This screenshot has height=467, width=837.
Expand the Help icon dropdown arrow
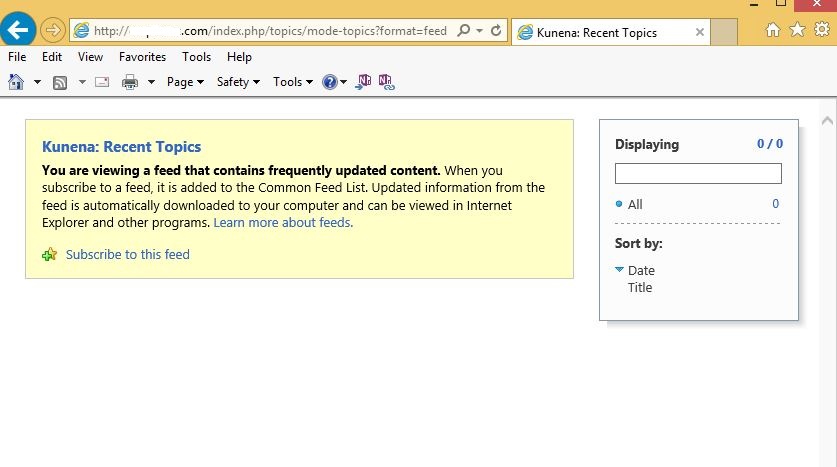343,82
